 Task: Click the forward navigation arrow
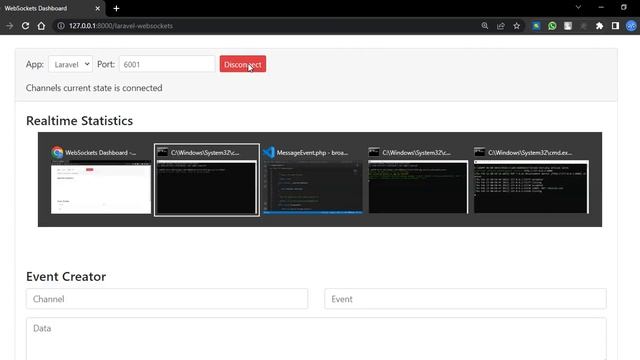(x=9, y=26)
